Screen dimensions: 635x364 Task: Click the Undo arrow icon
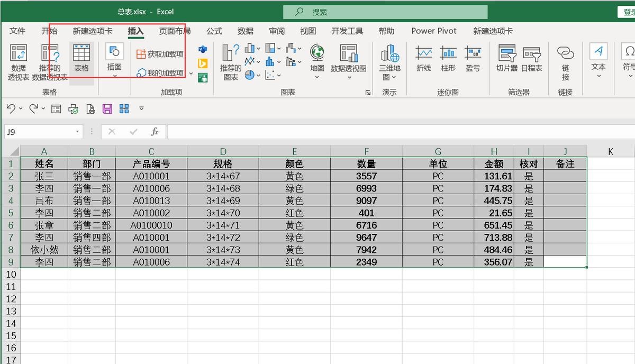[x=11, y=108]
